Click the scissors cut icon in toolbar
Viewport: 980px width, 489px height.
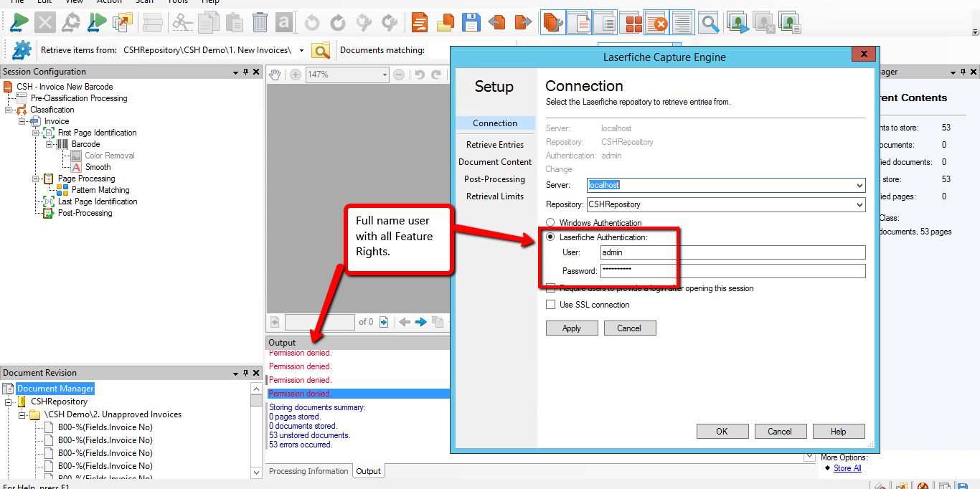coord(183,23)
